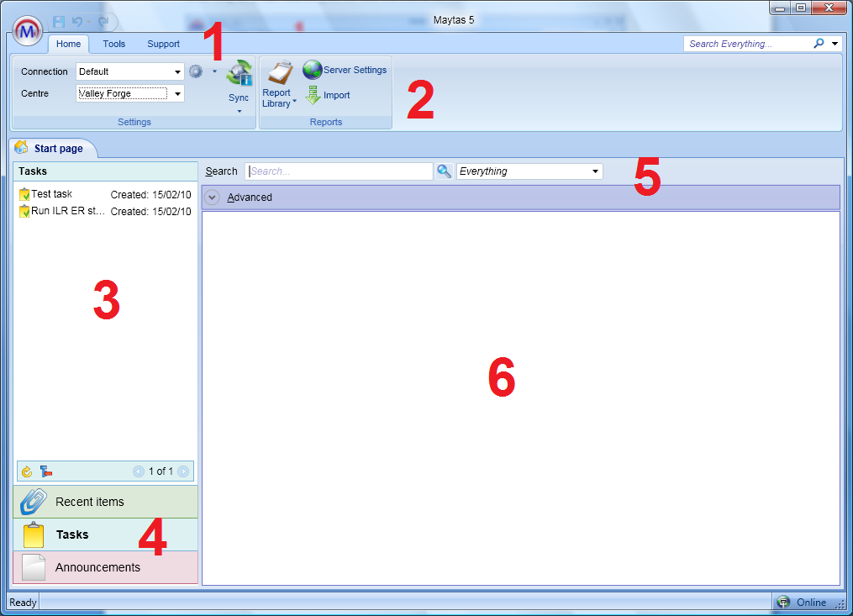The image size is (853, 616).
Task: Click the magnifier search button beside Search box
Action: [x=445, y=171]
